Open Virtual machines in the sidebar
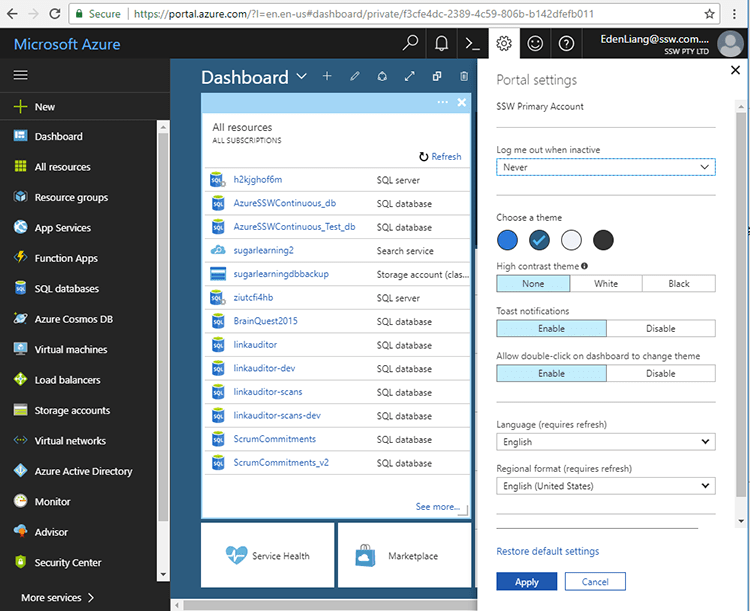Screen dimensions: 750x611 (x=71, y=350)
